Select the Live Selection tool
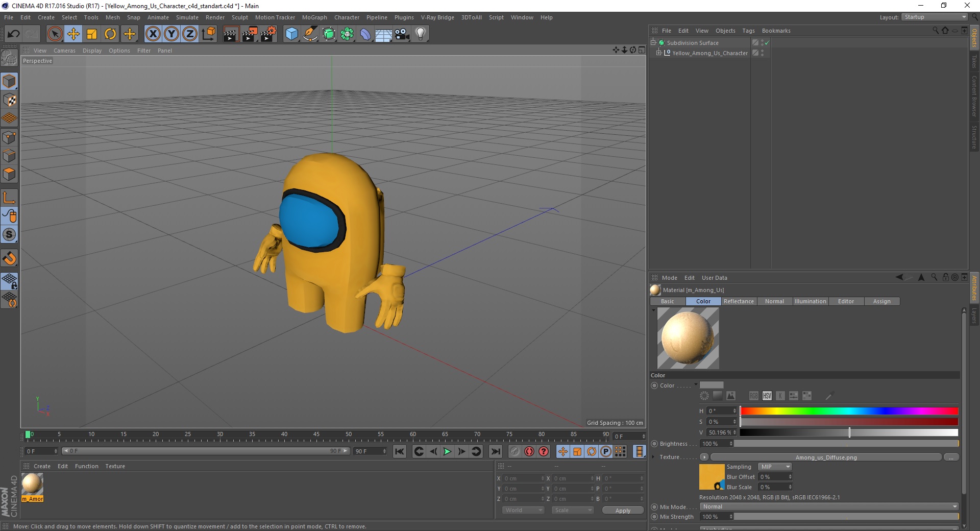The width and height of the screenshot is (980, 531). [x=55, y=34]
